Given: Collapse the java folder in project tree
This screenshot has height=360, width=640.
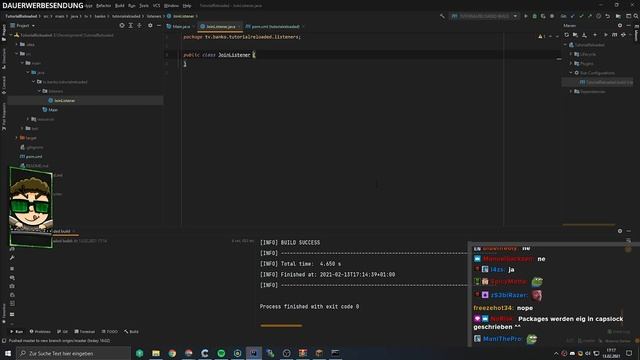Looking at the screenshot, I should 28,72.
